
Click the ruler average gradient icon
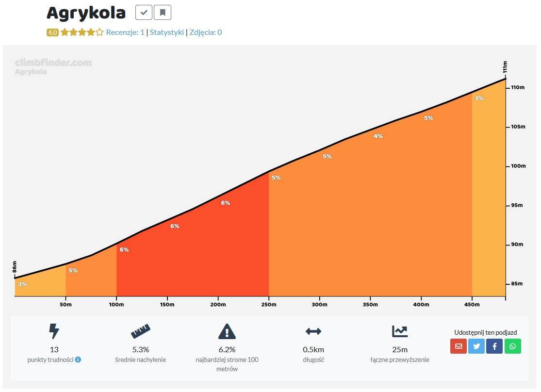tap(140, 331)
